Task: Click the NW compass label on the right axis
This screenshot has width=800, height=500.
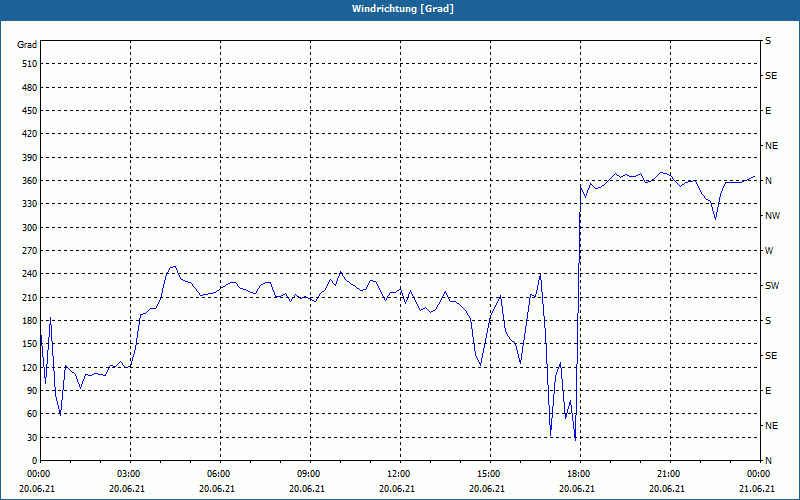Action: click(772, 216)
